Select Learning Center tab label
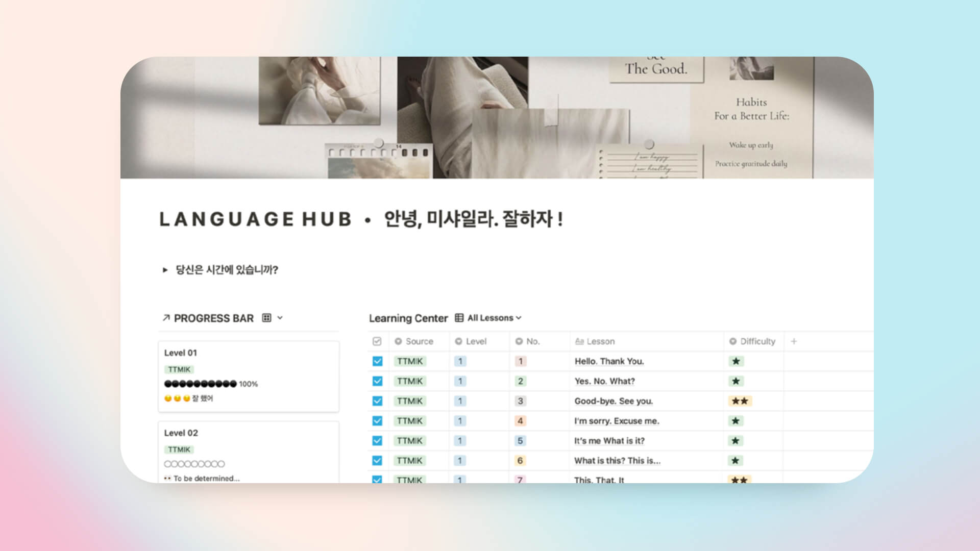The image size is (980, 551). click(x=408, y=317)
